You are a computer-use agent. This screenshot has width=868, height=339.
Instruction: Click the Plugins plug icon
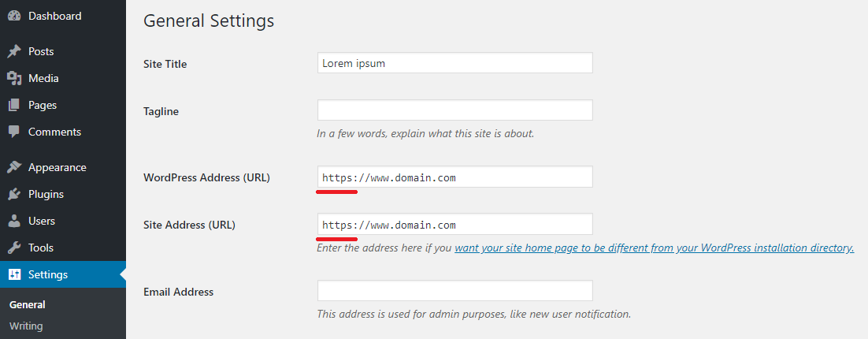point(14,195)
